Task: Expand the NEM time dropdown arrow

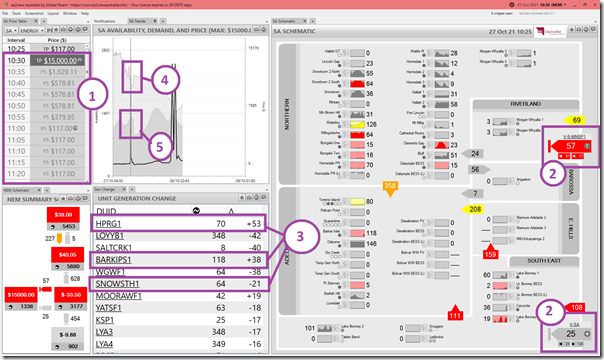Action: click(565, 5)
